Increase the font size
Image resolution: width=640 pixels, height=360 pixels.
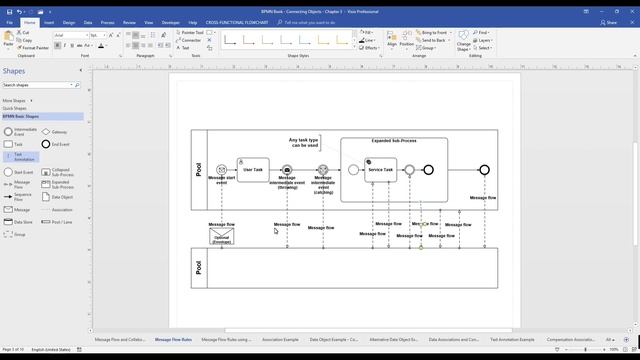111,36
